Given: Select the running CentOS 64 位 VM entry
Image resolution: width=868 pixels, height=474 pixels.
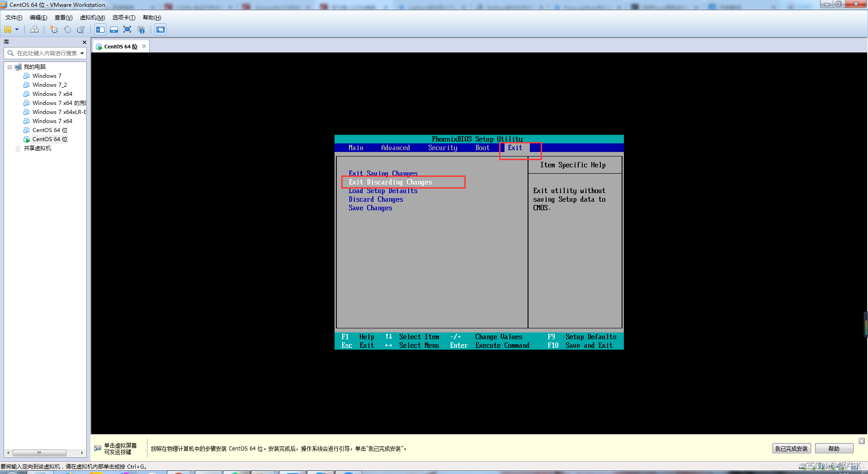Looking at the screenshot, I should (x=50, y=139).
